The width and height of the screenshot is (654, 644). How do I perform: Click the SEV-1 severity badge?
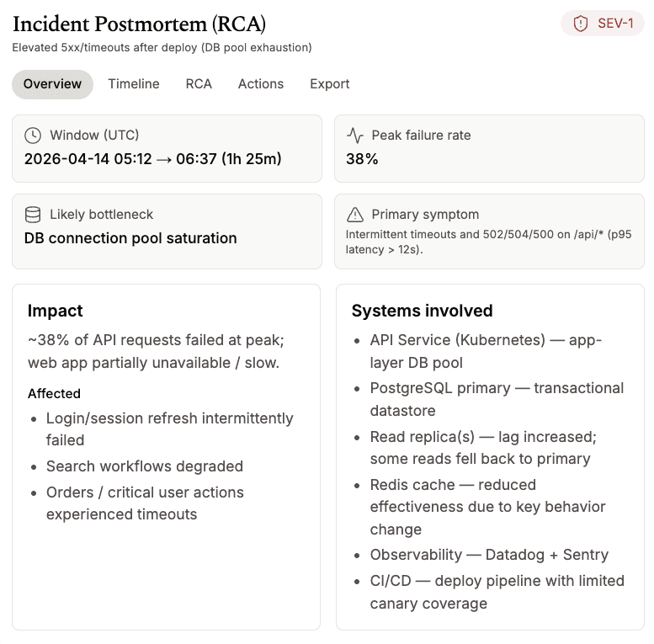pyautogui.click(x=603, y=24)
